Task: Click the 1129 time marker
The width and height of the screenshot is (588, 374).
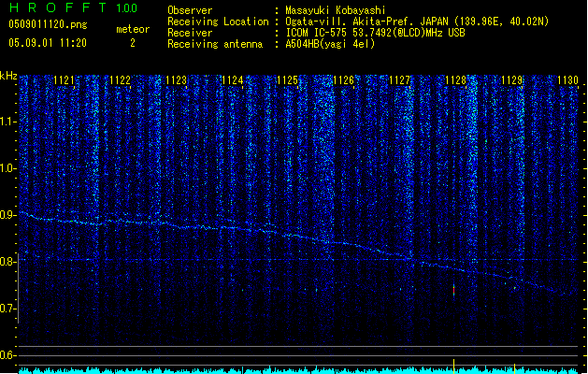Action: click(512, 80)
